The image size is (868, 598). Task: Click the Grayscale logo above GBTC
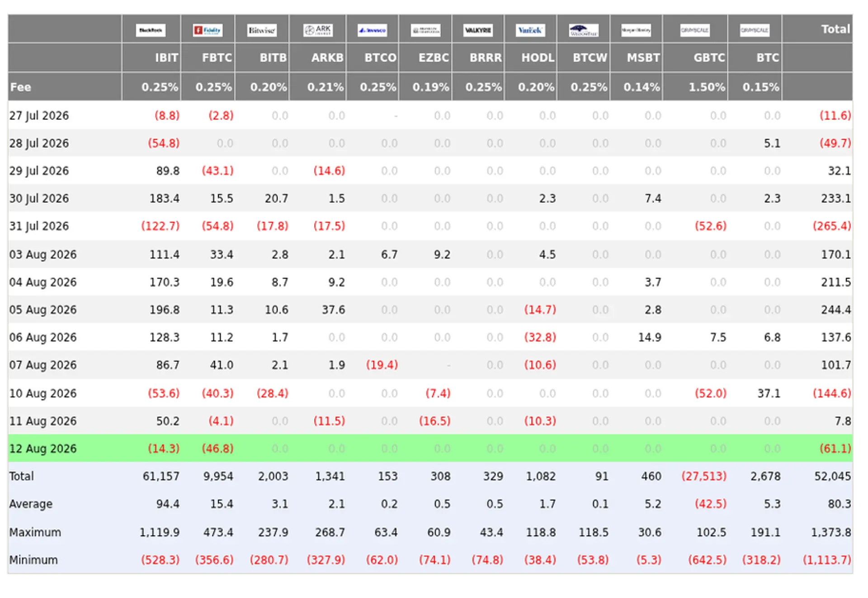(x=695, y=30)
